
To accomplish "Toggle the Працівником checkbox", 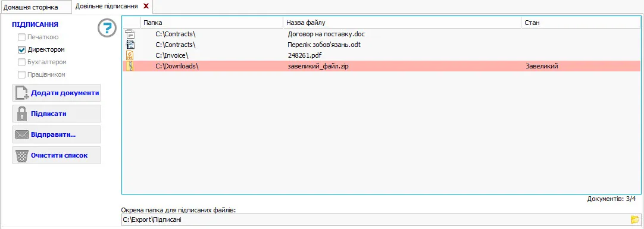I will tap(22, 75).
